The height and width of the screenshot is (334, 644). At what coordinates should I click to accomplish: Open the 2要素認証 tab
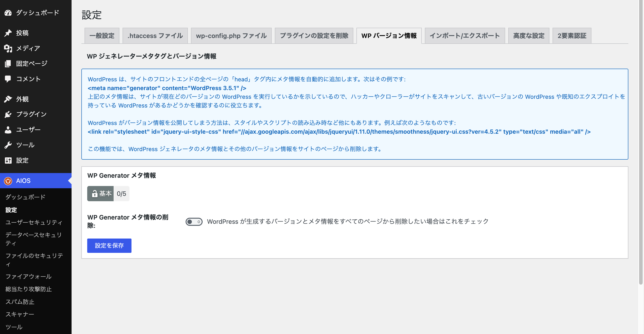click(572, 36)
